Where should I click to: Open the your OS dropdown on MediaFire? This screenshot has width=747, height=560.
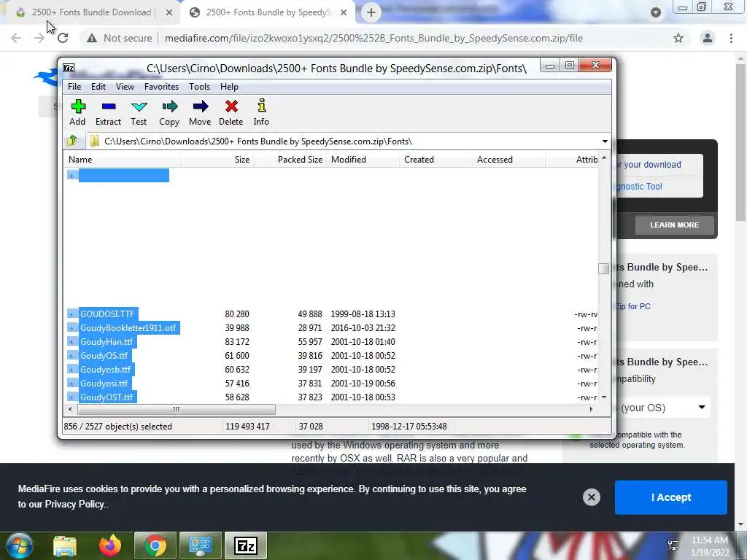pos(665,408)
